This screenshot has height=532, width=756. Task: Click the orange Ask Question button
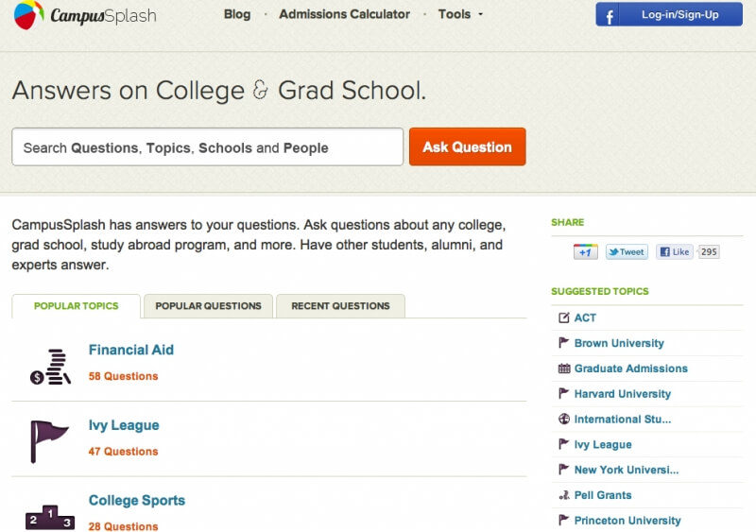pos(467,146)
